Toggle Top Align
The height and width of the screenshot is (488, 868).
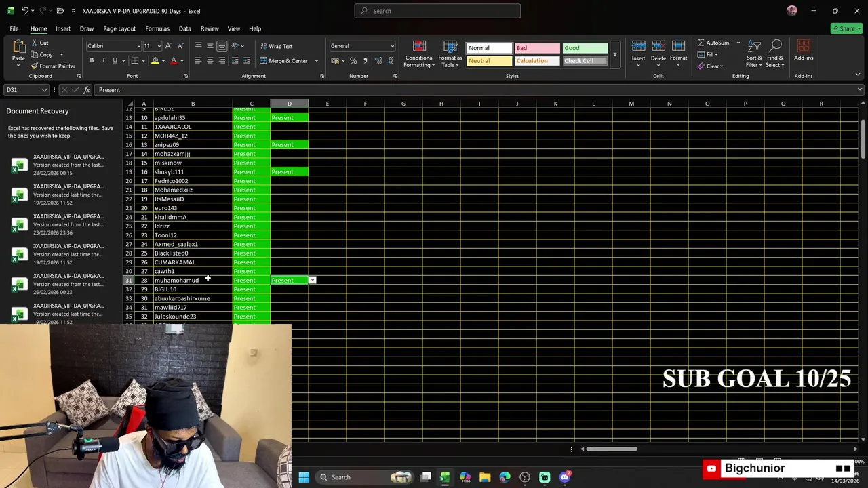point(198,46)
